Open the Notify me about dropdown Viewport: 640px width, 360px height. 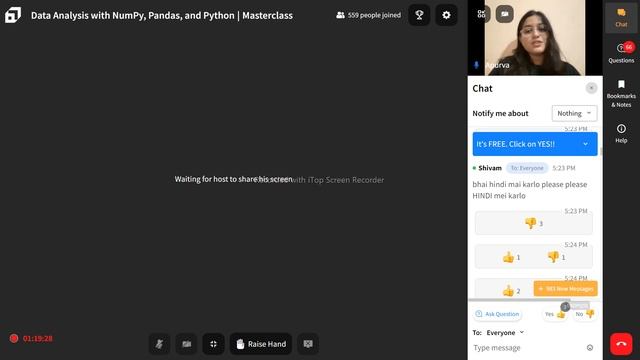click(574, 113)
